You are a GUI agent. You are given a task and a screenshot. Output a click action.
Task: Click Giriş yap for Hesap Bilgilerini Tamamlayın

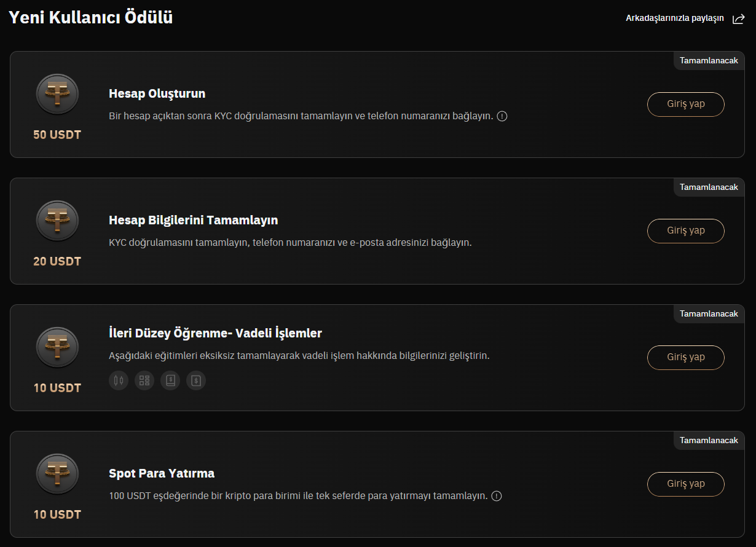click(686, 230)
